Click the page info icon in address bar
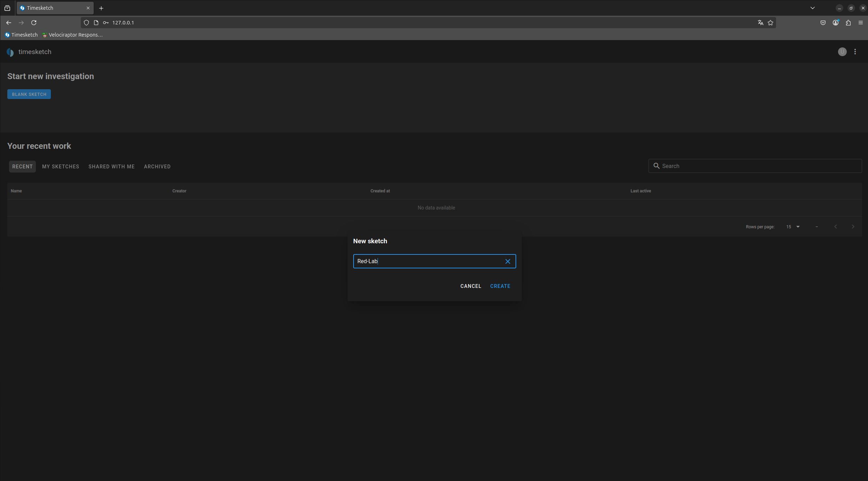The width and height of the screenshot is (868, 481). [x=96, y=23]
